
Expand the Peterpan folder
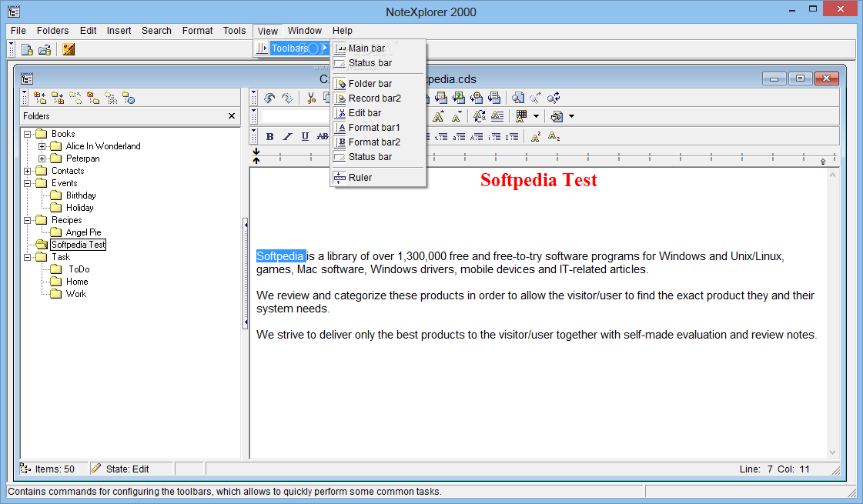[42, 159]
